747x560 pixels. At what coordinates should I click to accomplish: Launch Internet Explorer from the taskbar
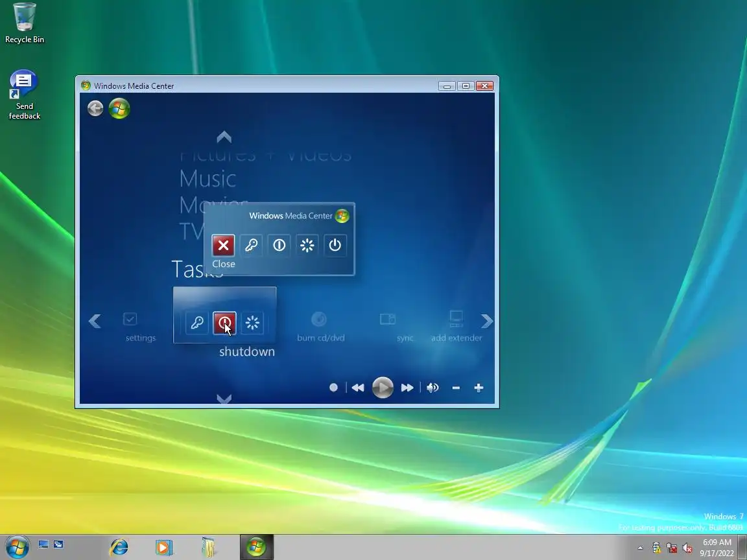click(119, 547)
